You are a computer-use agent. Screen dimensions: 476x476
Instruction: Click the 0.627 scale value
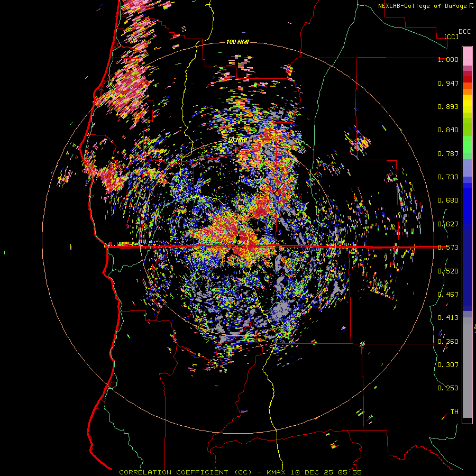(x=448, y=224)
